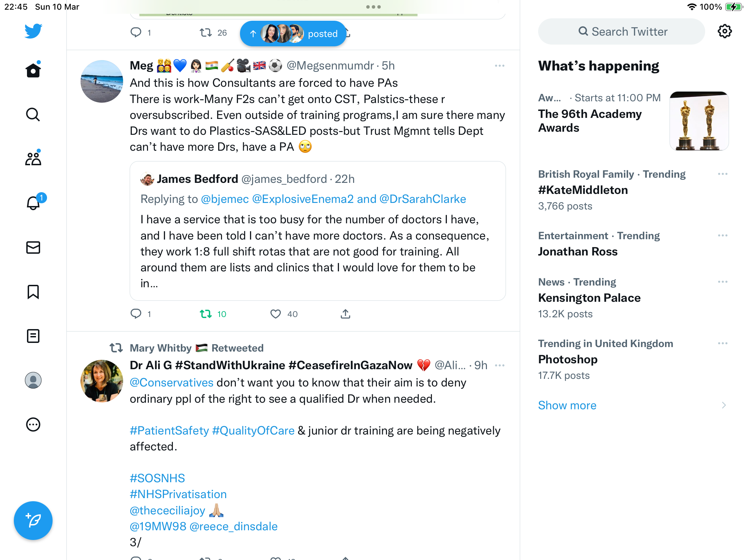Click the Search Twitter field
Screen dimensions: 747x560
(x=621, y=31)
